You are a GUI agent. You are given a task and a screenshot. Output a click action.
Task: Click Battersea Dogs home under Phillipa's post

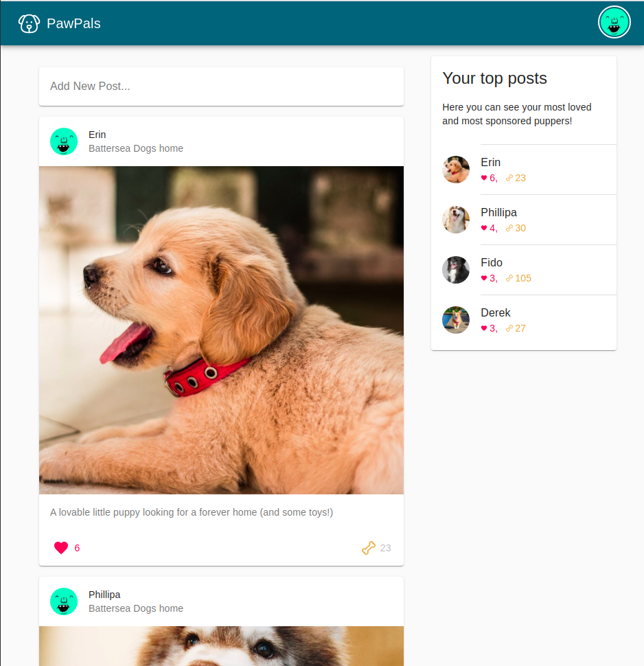[136, 608]
